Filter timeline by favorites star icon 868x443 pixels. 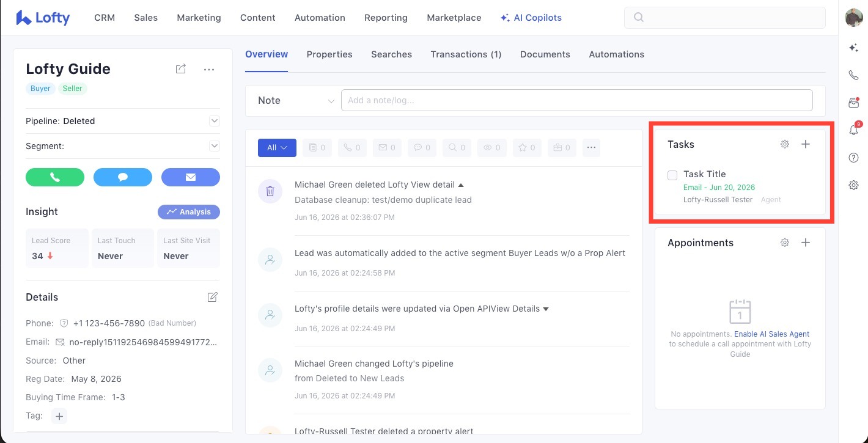(527, 147)
